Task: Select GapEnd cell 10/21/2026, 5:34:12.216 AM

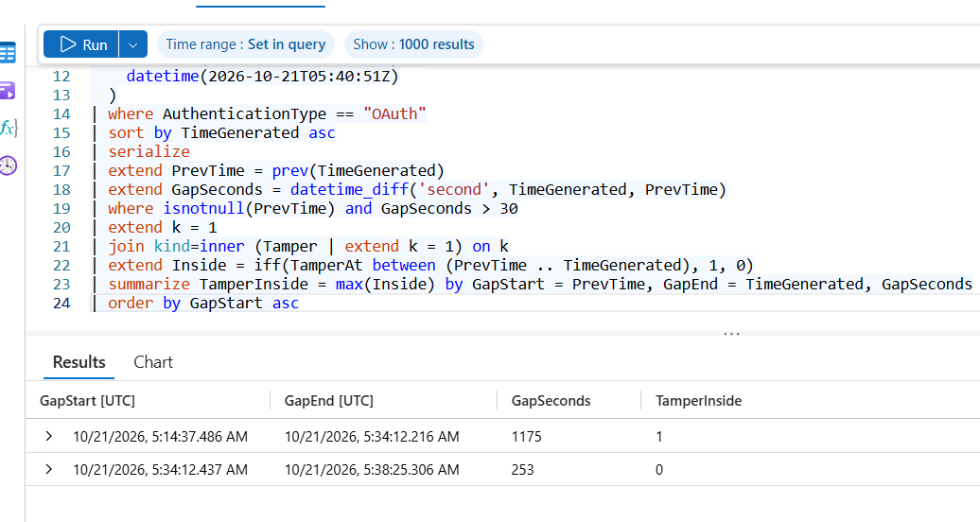Action: pyautogui.click(x=372, y=436)
